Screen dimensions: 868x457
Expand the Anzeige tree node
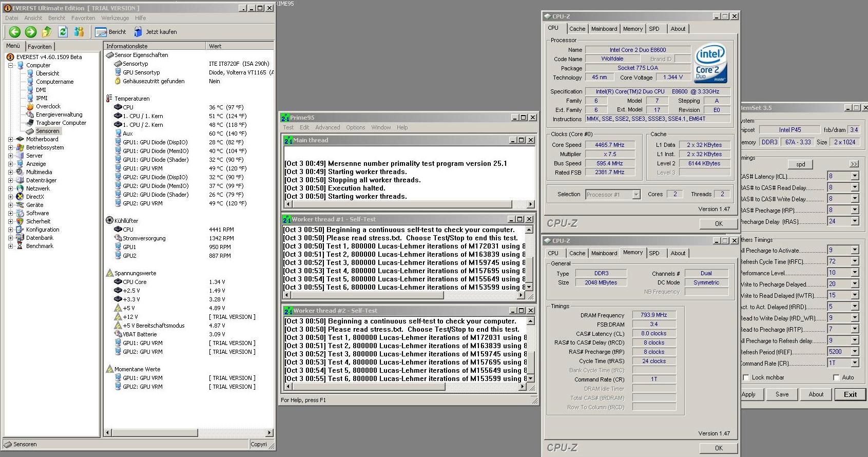(x=10, y=164)
